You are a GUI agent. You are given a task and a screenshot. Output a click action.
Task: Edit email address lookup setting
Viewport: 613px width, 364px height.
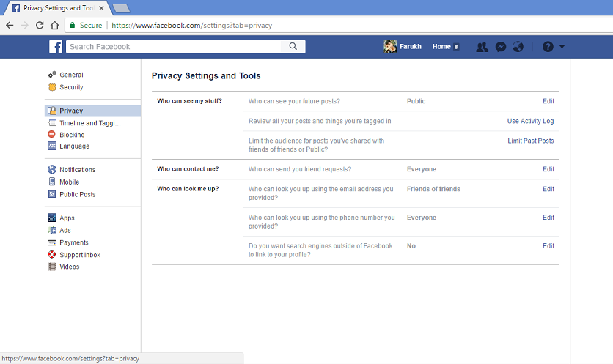pyautogui.click(x=548, y=189)
